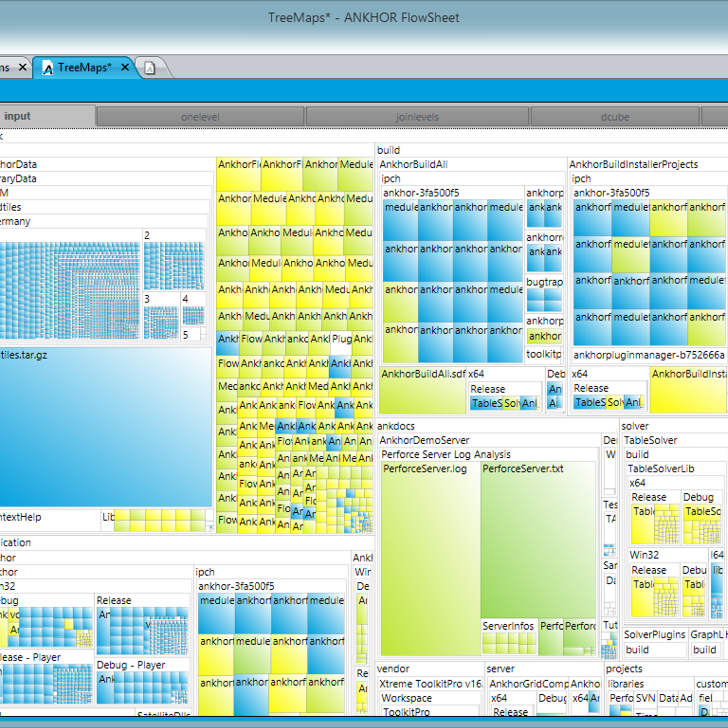The width and height of the screenshot is (728, 728).
Task: Click the 'SVN' cell under libraries
Action: pos(645,698)
